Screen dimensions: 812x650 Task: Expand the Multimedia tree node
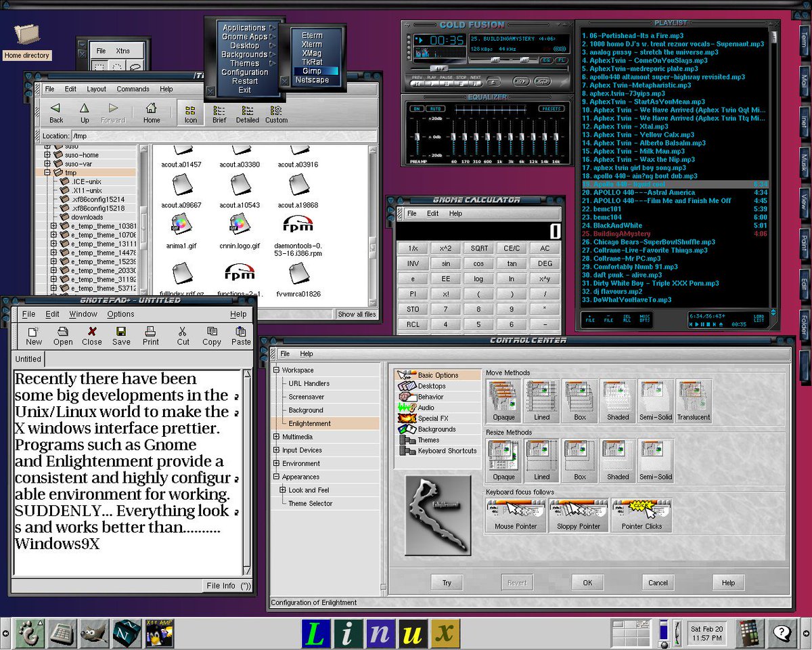[x=276, y=437]
